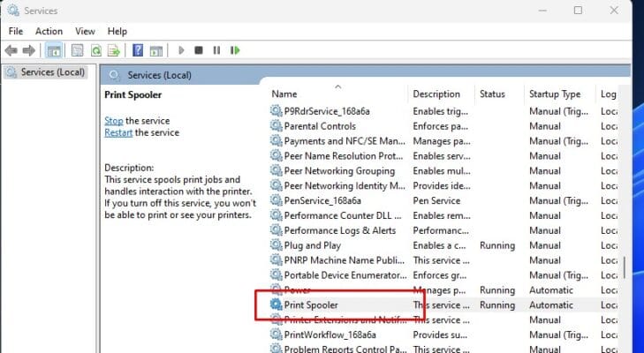Select the Performance Logs & Alerts service
The image size is (644, 353).
(x=443, y=230)
